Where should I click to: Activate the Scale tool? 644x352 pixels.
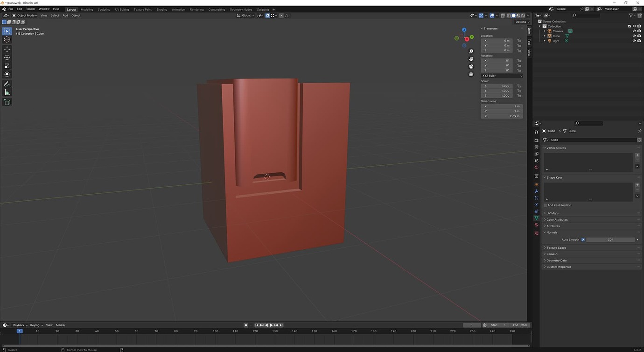point(7,65)
